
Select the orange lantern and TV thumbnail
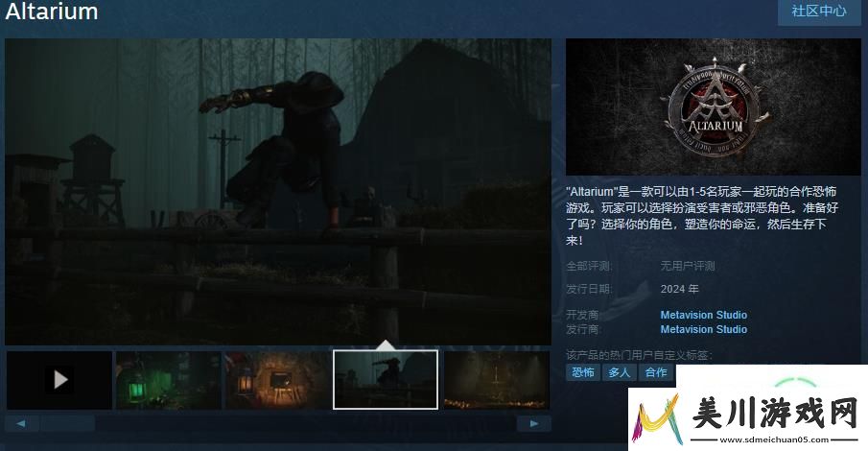277,380
